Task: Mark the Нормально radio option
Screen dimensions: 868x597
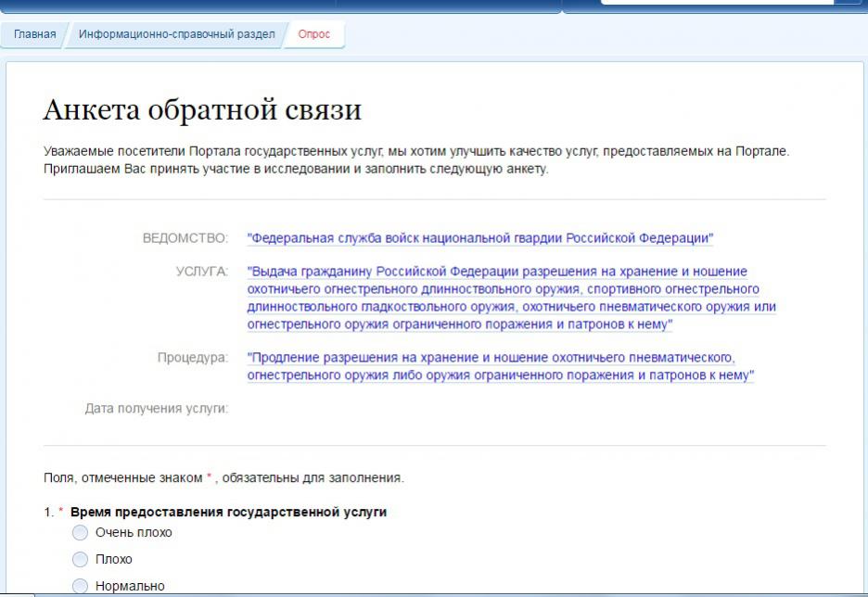Action: 80,586
